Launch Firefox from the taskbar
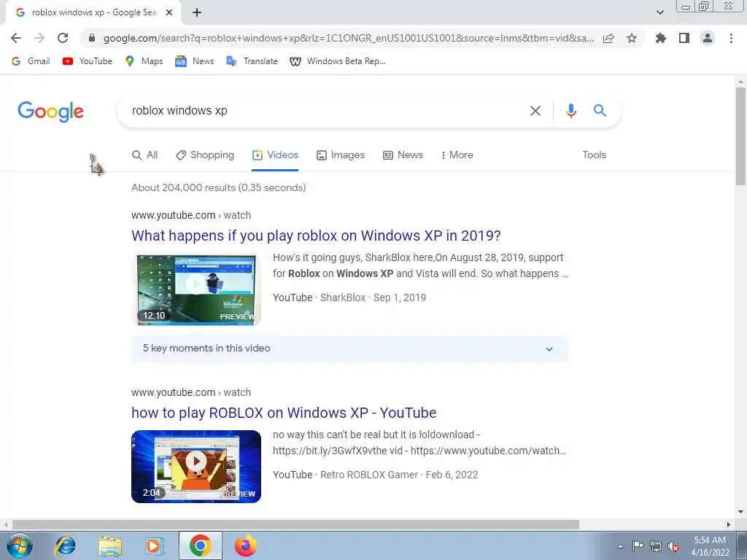This screenshot has width=747, height=560. pos(246,545)
